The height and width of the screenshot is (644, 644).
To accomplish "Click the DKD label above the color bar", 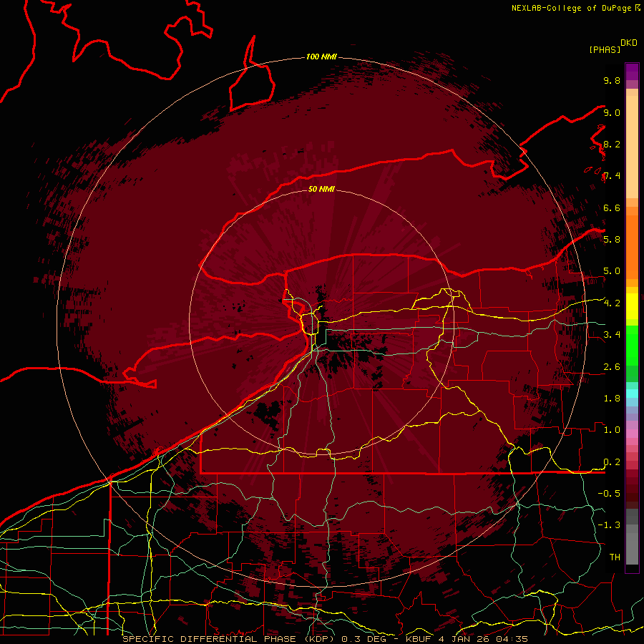I will pyautogui.click(x=629, y=43).
